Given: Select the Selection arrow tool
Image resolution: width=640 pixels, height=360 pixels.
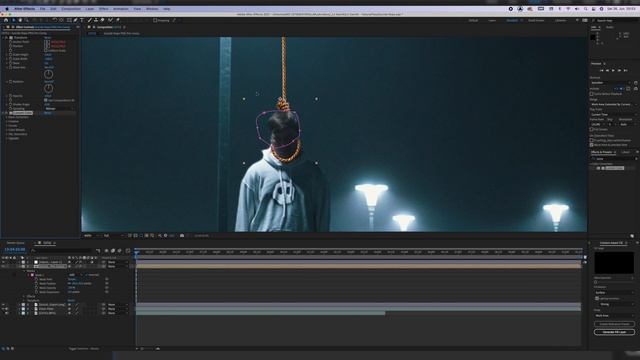Looking at the screenshot, I should point(13,20).
